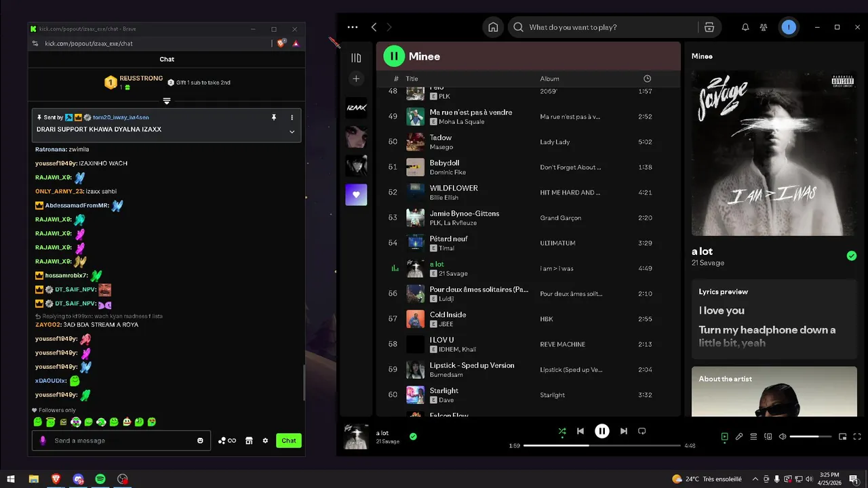This screenshot has width=868, height=488.
Task: Open Kick chat settings gear
Action: [265, 441]
